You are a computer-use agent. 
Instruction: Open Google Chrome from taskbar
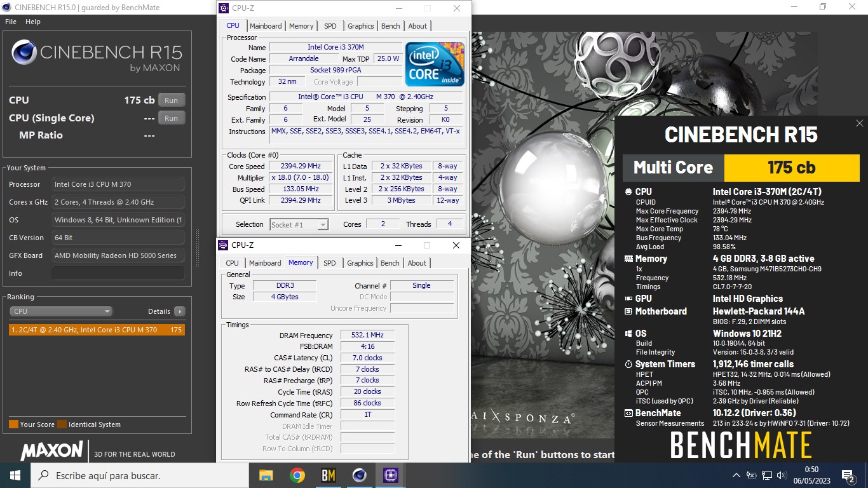(297, 475)
